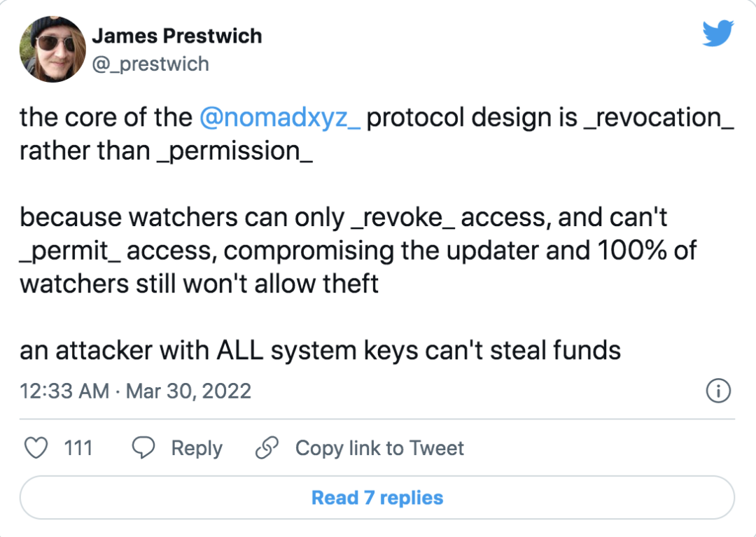Click the info circle icon
The width and height of the screenshot is (756, 537).
718,391
